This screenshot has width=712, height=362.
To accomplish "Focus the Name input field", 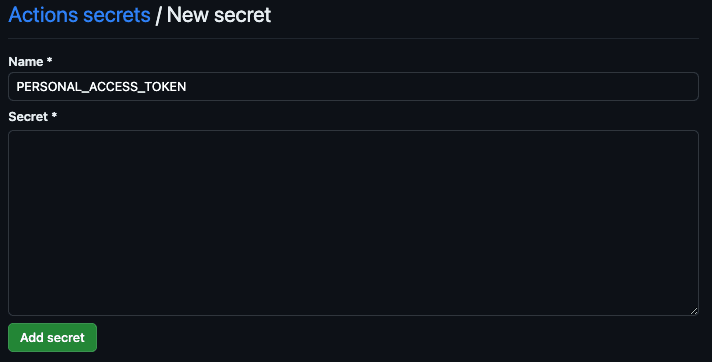I will tap(353, 86).
